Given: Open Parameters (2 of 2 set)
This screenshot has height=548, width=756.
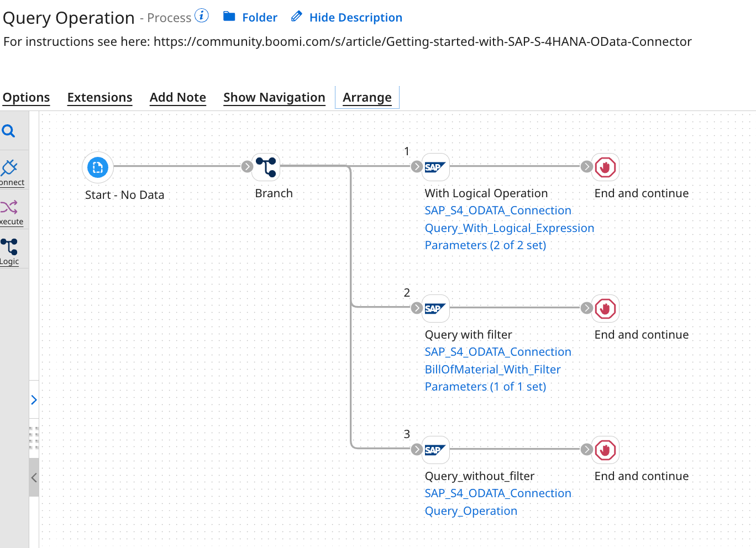Looking at the screenshot, I should [485, 245].
